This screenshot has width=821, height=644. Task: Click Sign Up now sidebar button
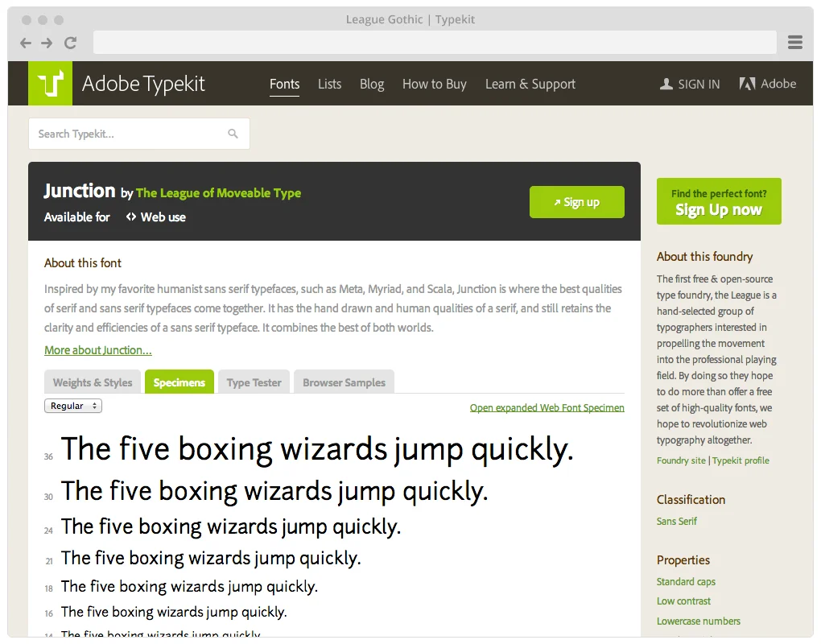(x=719, y=201)
